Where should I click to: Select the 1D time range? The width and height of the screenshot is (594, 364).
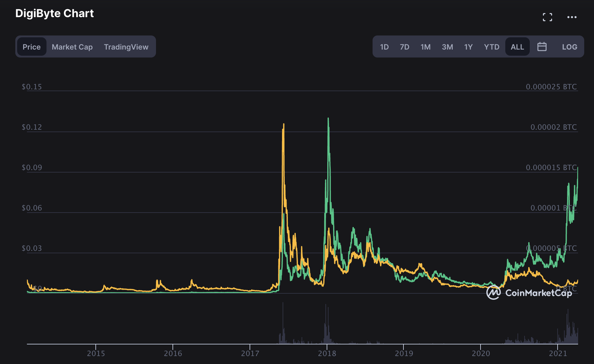point(384,47)
